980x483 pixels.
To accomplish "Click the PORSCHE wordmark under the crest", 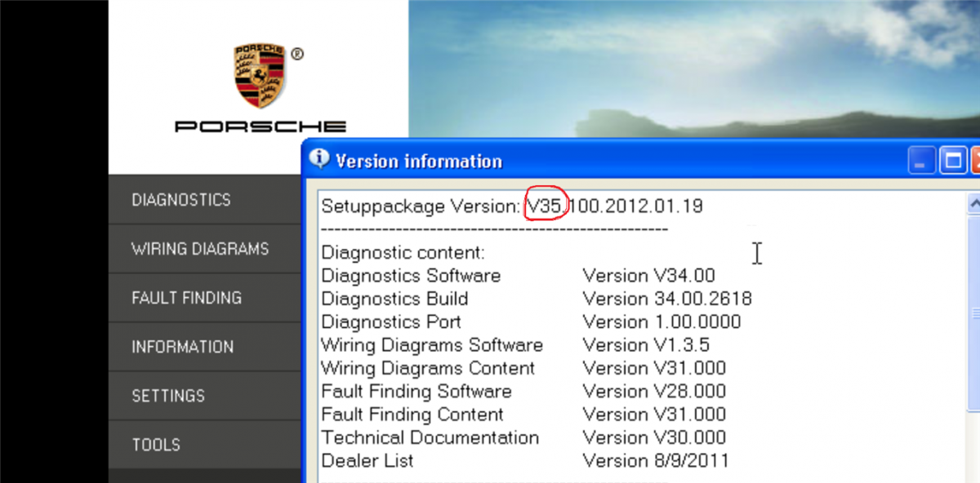I will coord(261,126).
